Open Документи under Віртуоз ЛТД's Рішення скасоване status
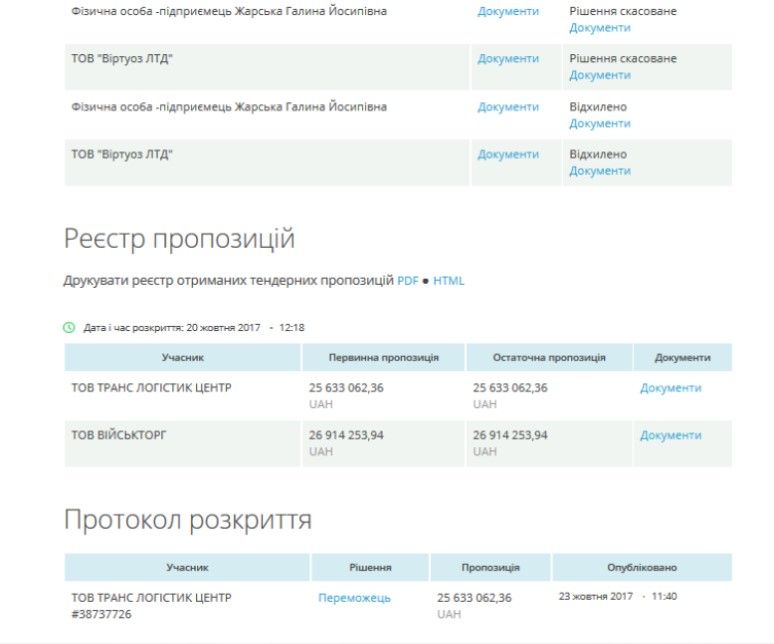The image size is (774, 644). [x=600, y=75]
